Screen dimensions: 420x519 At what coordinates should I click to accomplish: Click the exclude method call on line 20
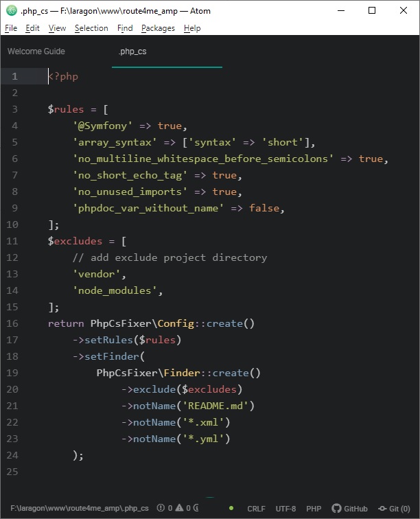[x=154, y=389]
